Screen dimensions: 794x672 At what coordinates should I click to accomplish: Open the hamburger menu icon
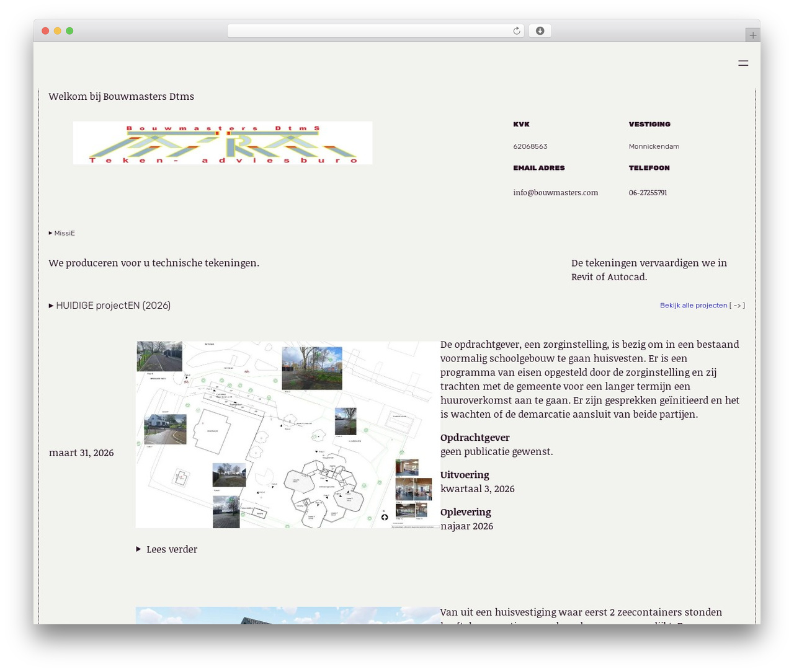(x=743, y=63)
